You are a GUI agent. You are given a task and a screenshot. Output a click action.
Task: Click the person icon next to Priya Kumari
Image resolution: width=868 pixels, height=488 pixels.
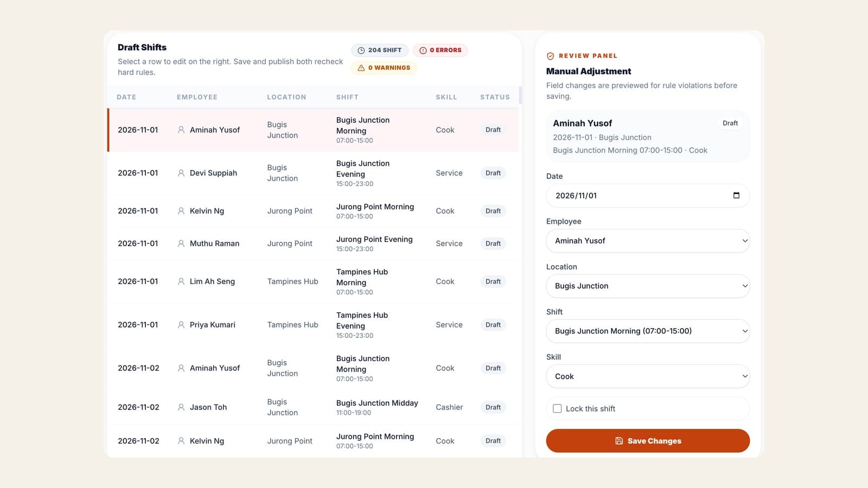181,325
